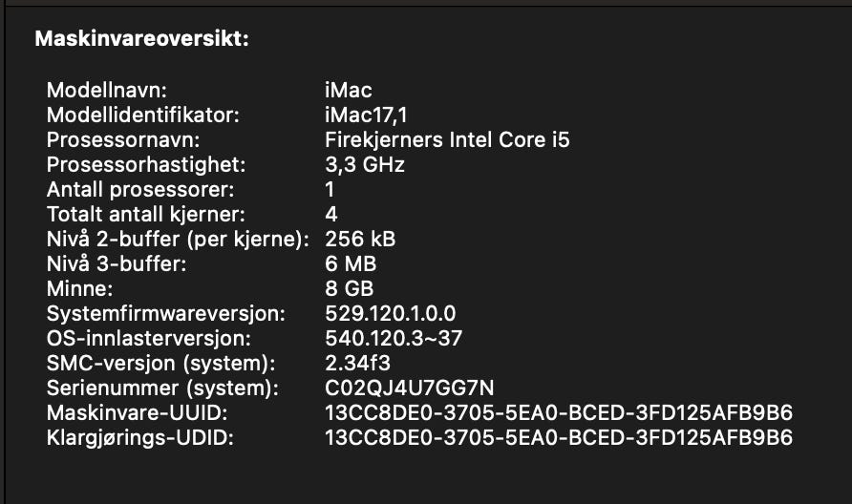Click the firmware version 529.120.1.0.0
The width and height of the screenshot is (852, 504).
390,313
